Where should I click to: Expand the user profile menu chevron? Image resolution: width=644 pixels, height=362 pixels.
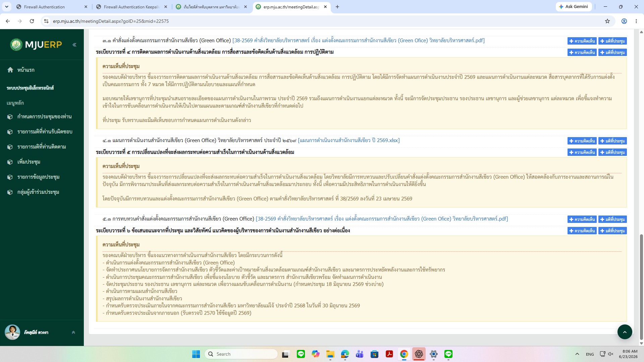click(x=73, y=333)
